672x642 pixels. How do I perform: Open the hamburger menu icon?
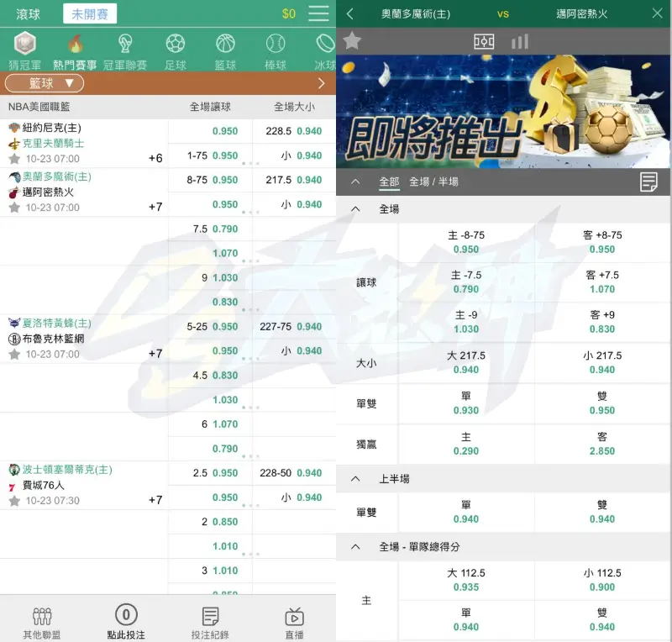tap(318, 13)
